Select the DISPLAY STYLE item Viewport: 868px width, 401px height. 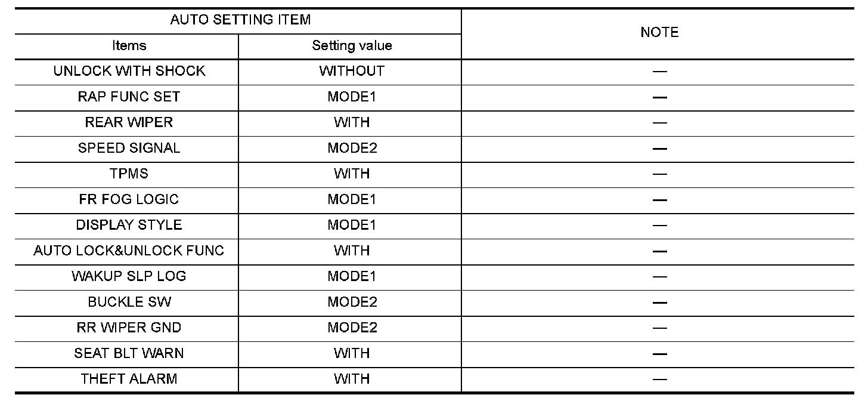tap(129, 225)
